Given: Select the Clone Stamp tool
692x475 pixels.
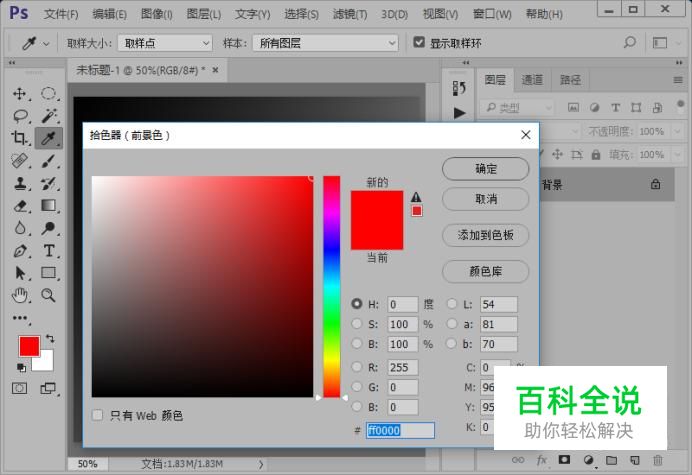Looking at the screenshot, I should 20,183.
